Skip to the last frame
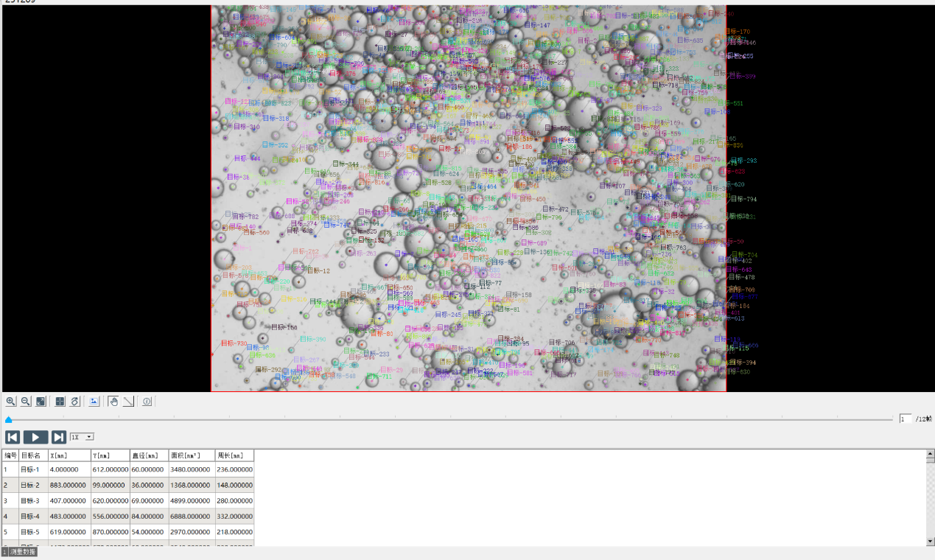 [59, 437]
